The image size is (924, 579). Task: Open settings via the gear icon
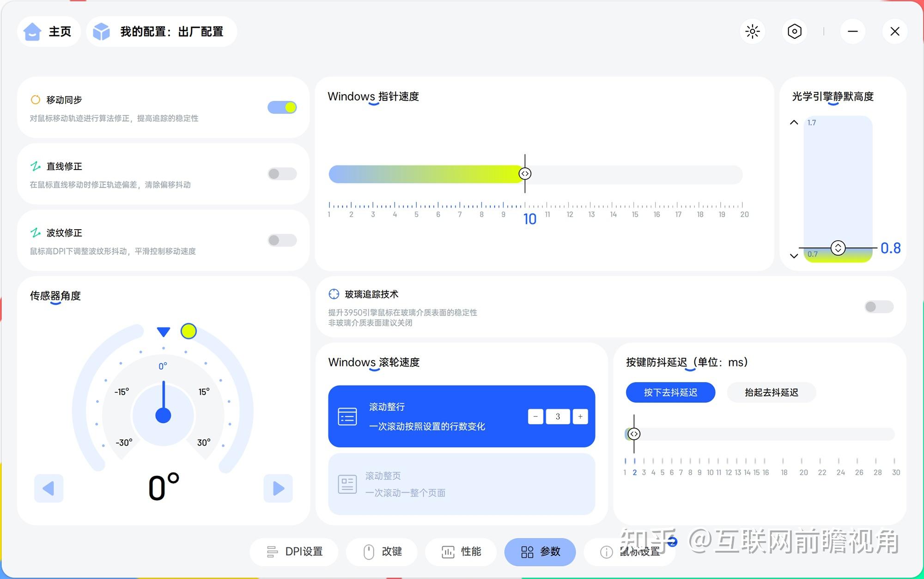pyautogui.click(x=794, y=31)
